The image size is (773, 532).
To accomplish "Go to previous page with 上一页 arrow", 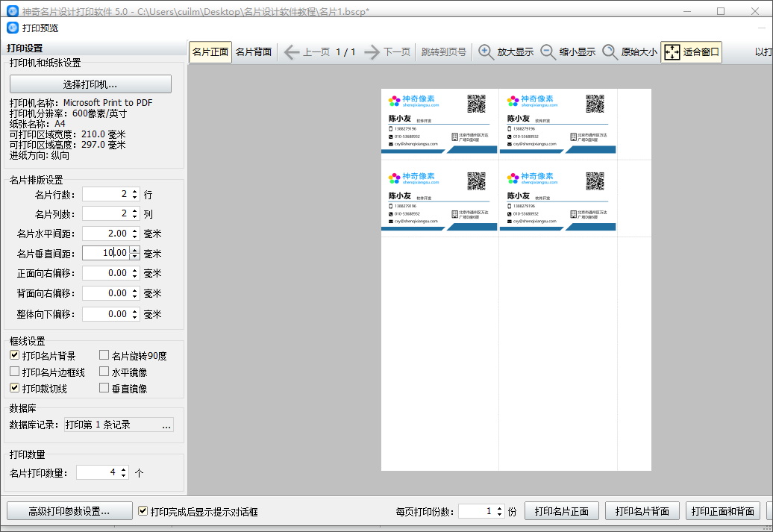I will point(291,51).
